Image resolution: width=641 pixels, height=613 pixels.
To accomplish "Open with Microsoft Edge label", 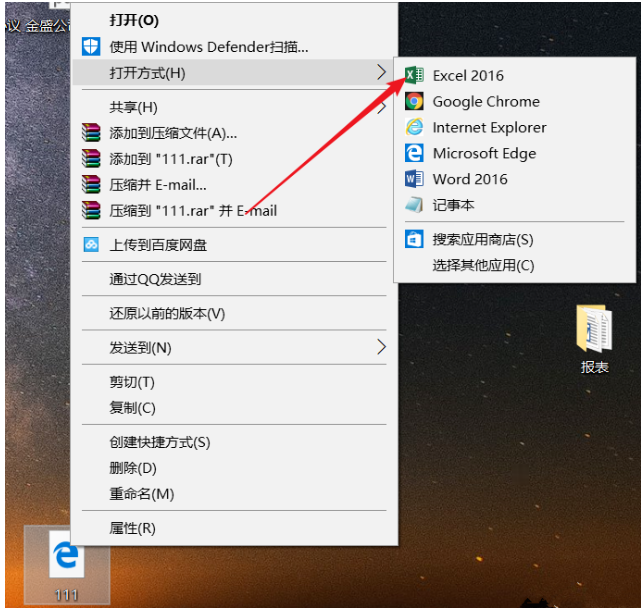I will [x=484, y=154].
